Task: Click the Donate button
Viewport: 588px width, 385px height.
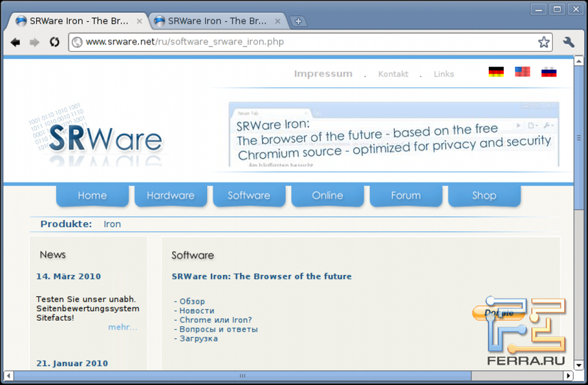Action: (x=498, y=313)
